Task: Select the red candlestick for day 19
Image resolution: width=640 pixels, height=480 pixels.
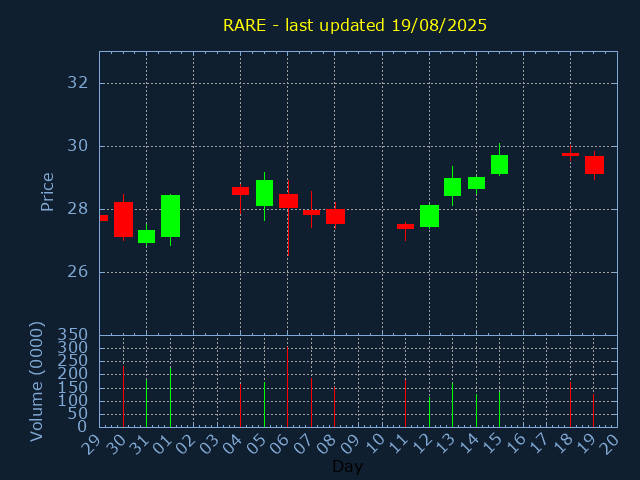Action: pyautogui.click(x=594, y=165)
